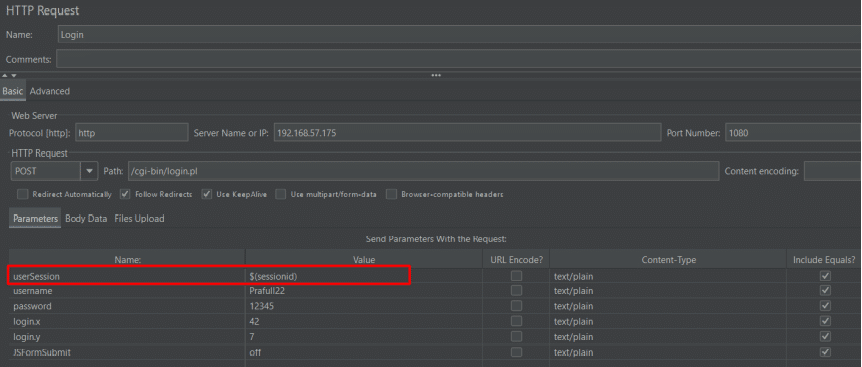The width and height of the screenshot is (862, 367).
Task: Click the Path field with /cgi-bin/login.pl
Action: click(423, 171)
